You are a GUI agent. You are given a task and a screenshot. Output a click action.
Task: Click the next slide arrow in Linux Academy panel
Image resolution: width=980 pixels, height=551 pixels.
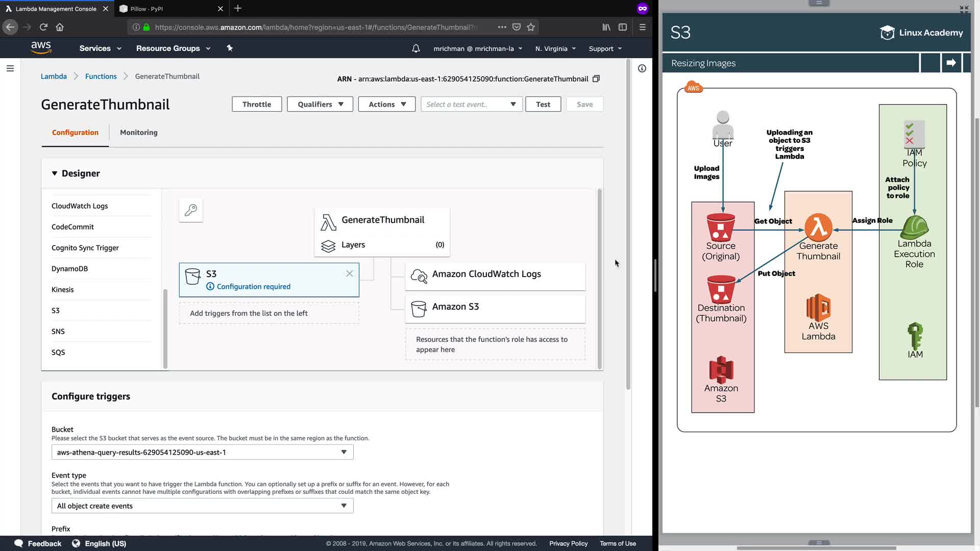coord(951,63)
